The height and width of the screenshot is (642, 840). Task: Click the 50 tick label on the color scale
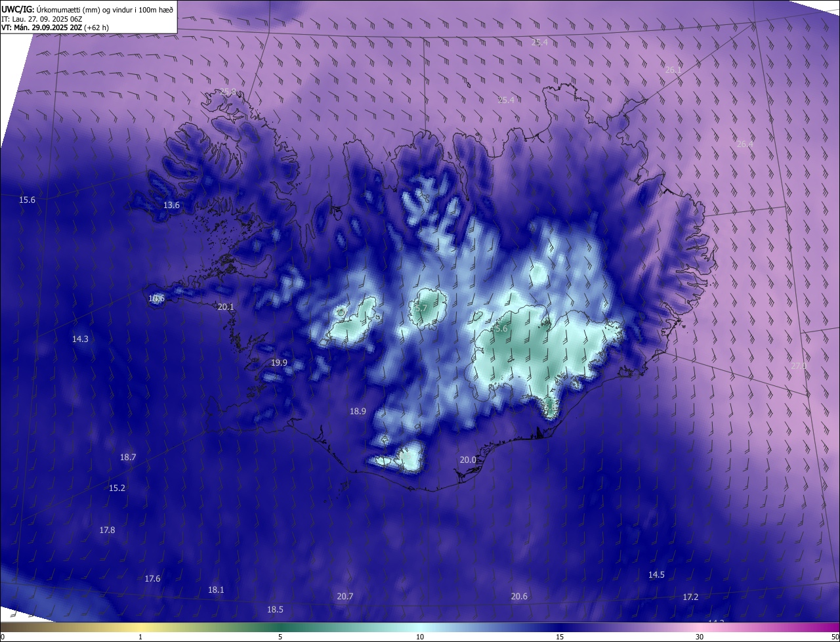coord(835,637)
